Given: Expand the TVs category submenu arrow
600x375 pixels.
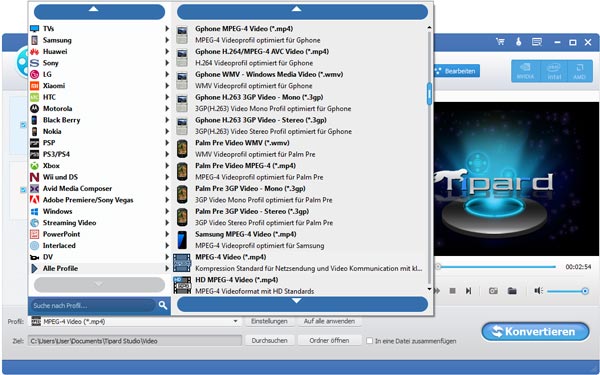Looking at the screenshot, I should (x=167, y=29).
